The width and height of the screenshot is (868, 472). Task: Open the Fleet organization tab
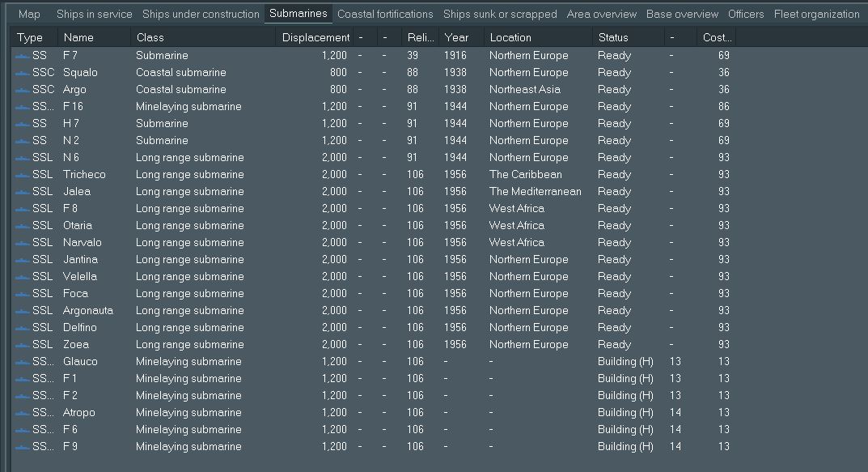pyautogui.click(x=816, y=14)
